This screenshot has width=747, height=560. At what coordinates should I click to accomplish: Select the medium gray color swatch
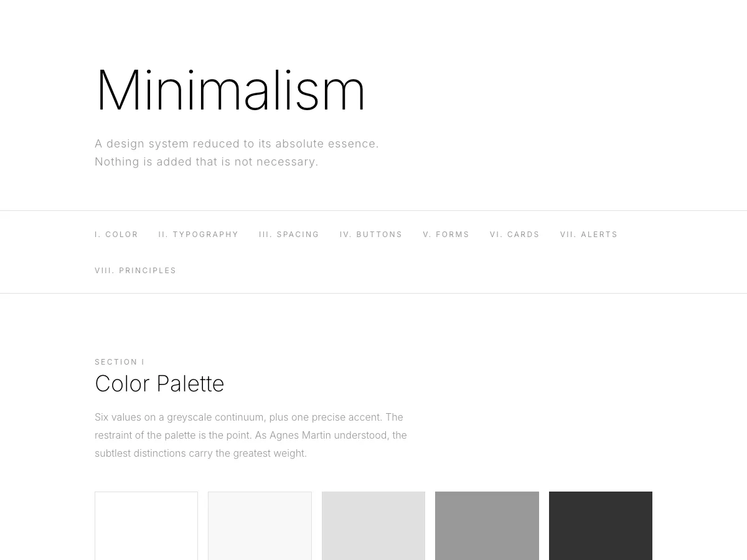487,526
